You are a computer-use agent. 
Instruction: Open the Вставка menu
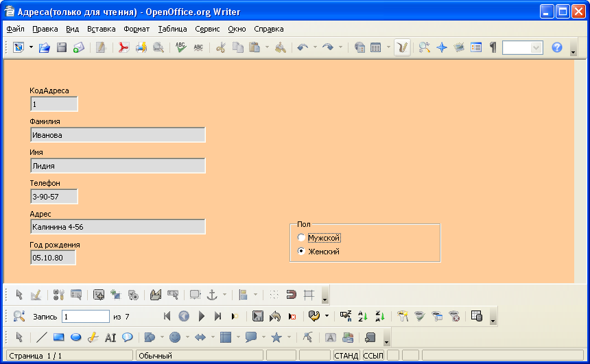tap(102, 29)
